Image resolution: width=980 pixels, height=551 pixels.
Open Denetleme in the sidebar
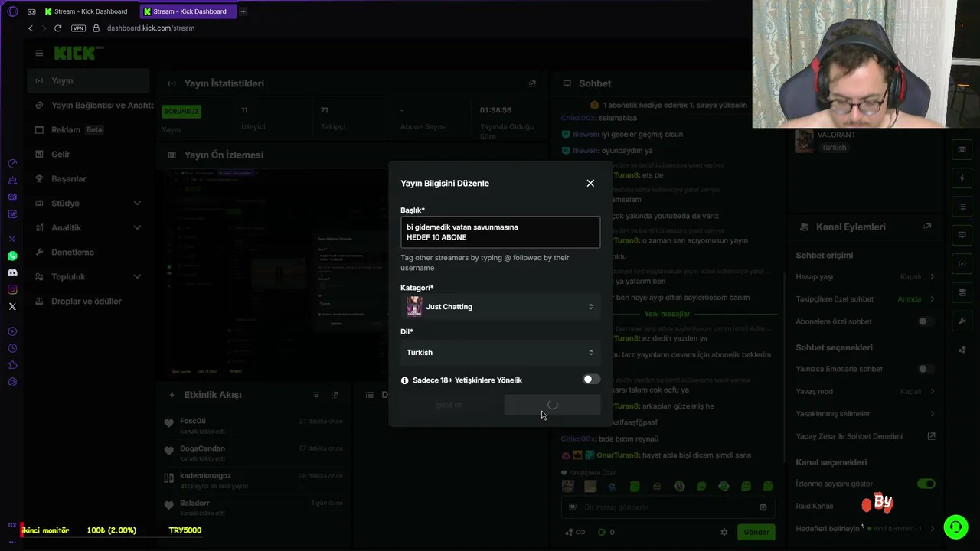point(88,252)
